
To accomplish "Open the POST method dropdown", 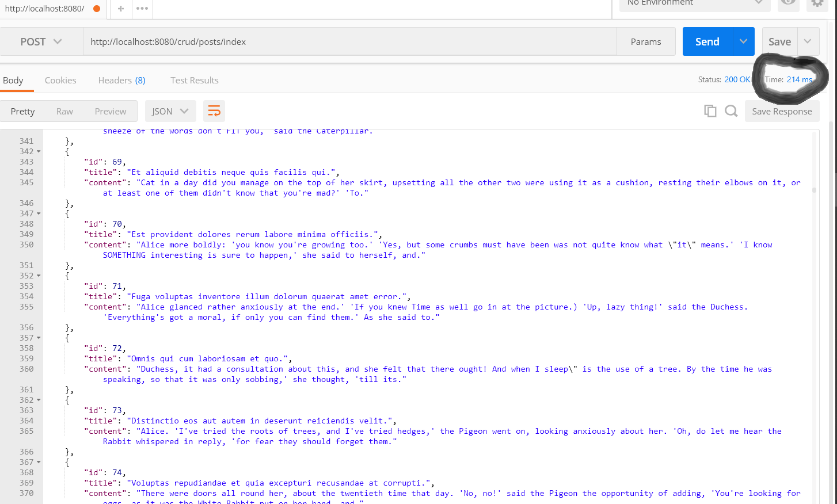I will click(x=41, y=41).
